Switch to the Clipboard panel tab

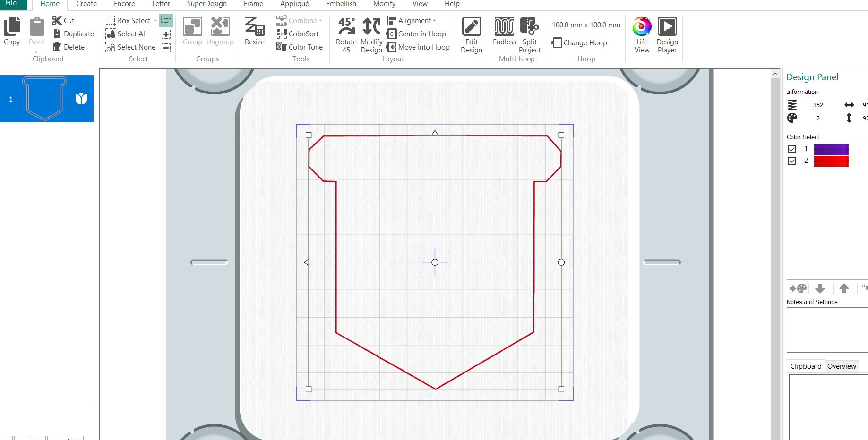806,366
